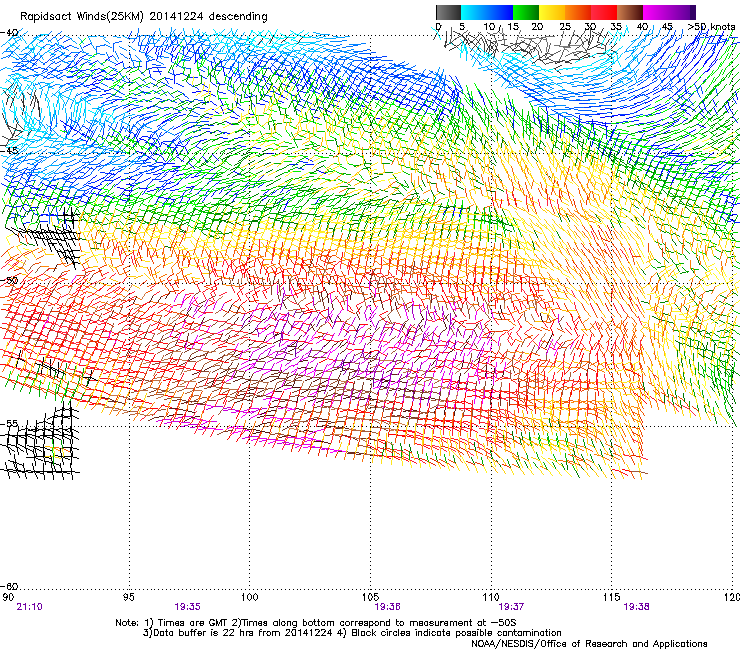The image size is (740, 650).
Task: Click the longitude label 115
Action: [611, 597]
